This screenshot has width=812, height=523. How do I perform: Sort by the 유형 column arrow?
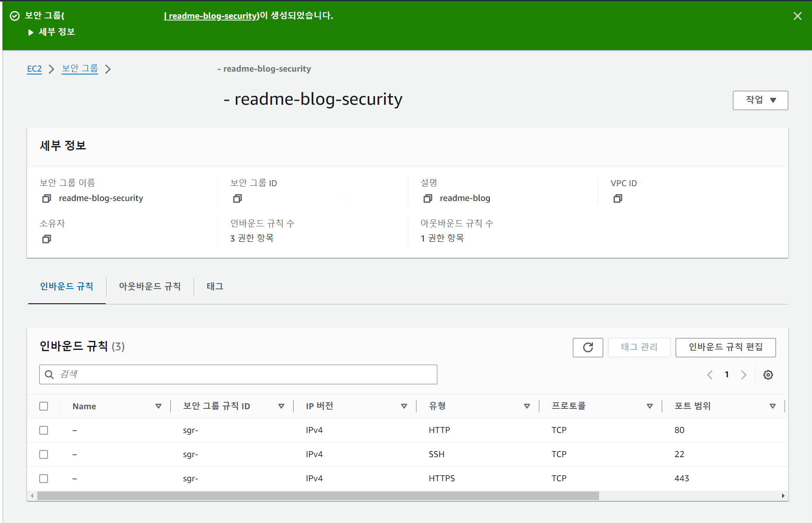527,406
